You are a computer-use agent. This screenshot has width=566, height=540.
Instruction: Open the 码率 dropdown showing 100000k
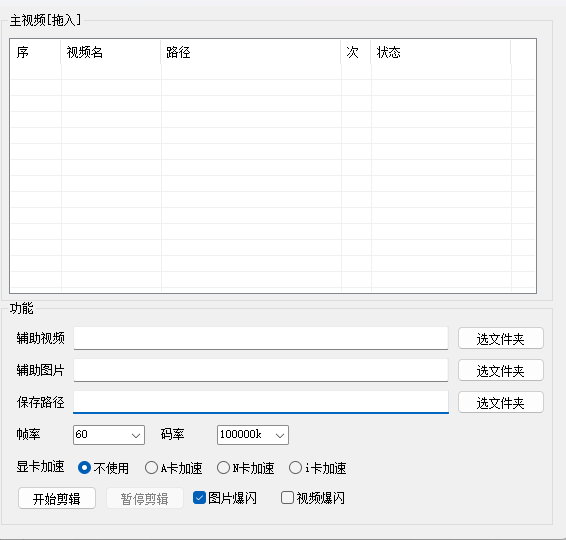click(253, 435)
